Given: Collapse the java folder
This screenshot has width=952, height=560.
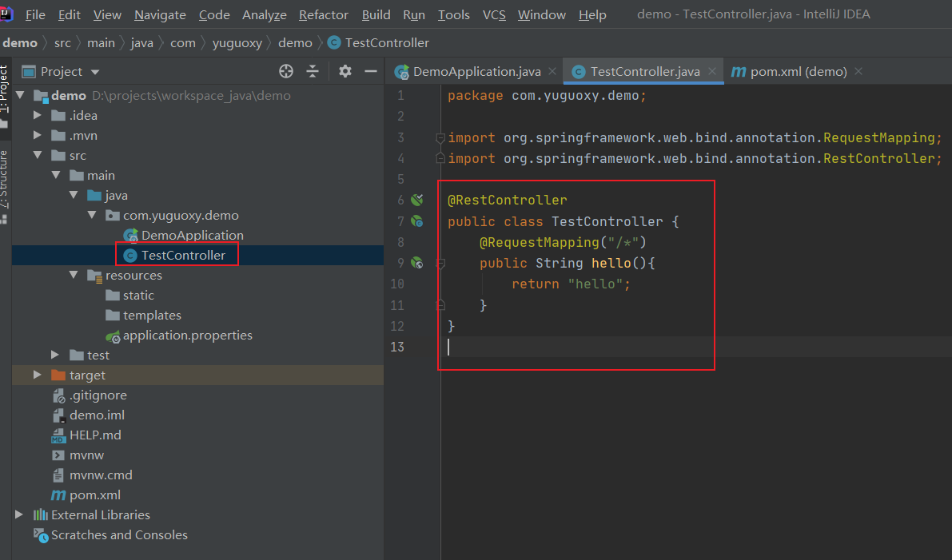Looking at the screenshot, I should click(74, 196).
